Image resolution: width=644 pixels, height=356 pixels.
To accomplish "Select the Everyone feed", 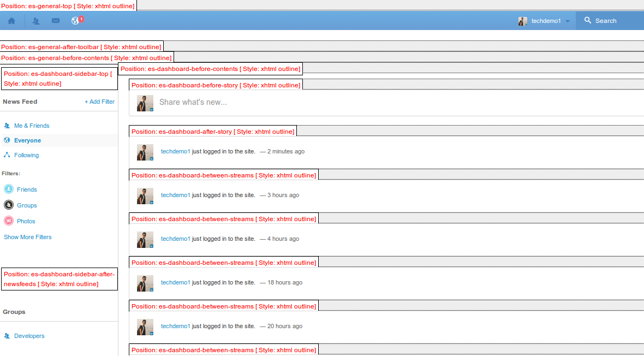I will click(x=27, y=140).
